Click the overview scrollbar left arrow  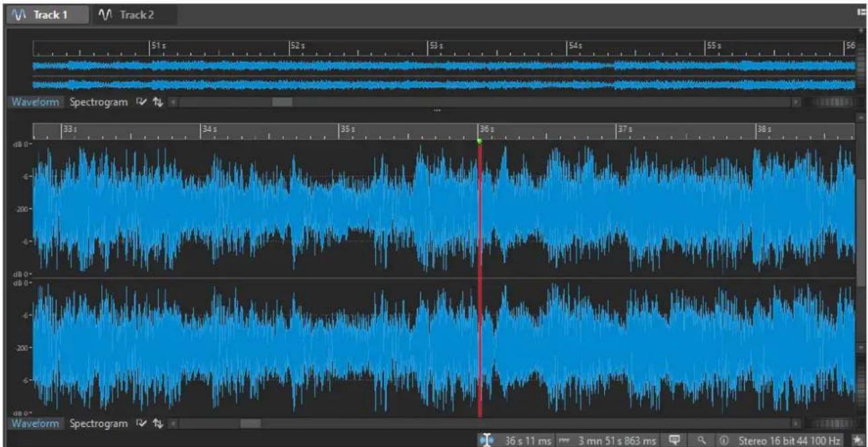click(173, 102)
